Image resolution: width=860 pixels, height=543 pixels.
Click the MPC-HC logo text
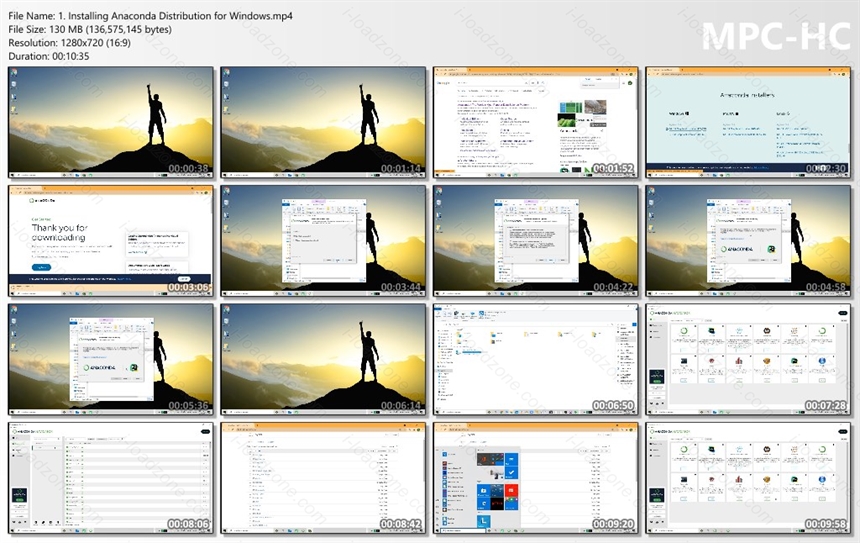tap(776, 36)
